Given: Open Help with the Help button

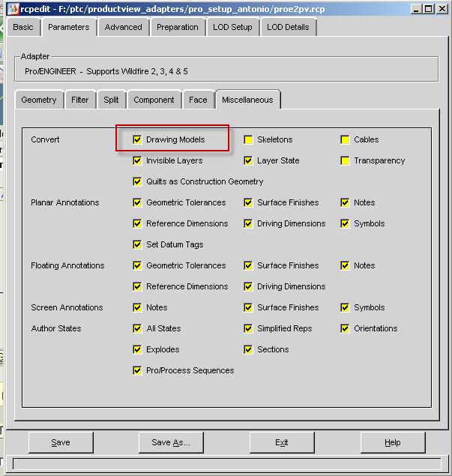Looking at the screenshot, I should coord(393,442).
